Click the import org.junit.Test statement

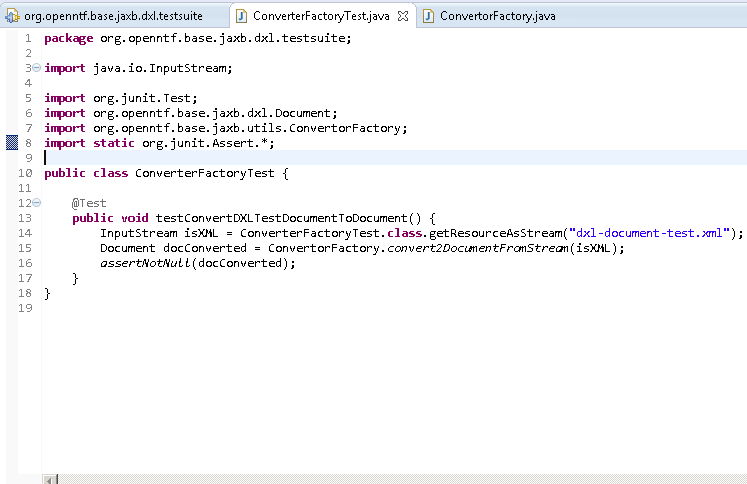click(x=121, y=98)
